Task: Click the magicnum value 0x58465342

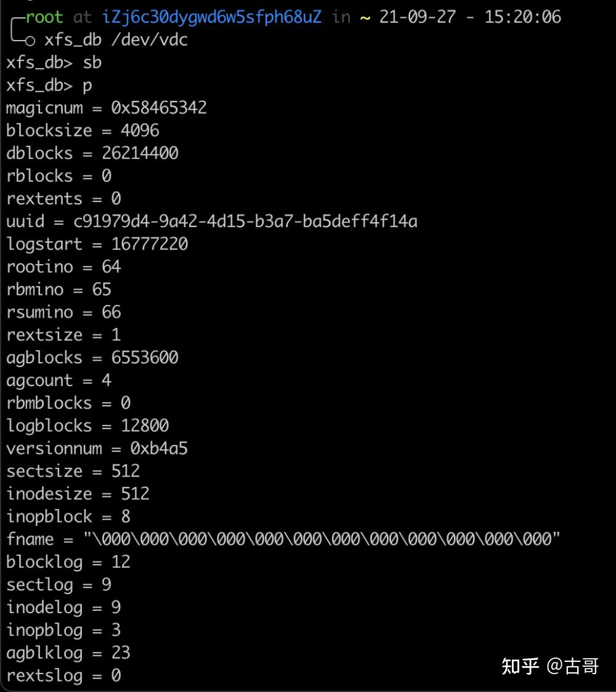Action: (159, 108)
